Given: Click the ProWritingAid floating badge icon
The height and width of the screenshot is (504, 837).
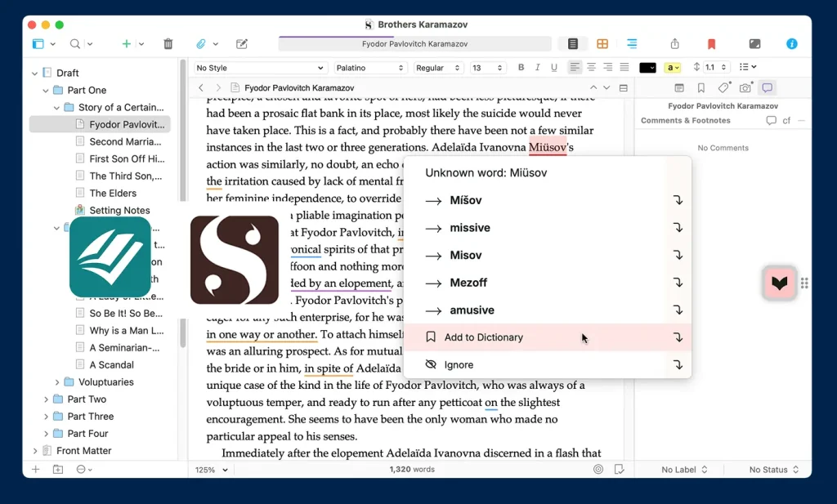Looking at the screenshot, I should coord(779,283).
